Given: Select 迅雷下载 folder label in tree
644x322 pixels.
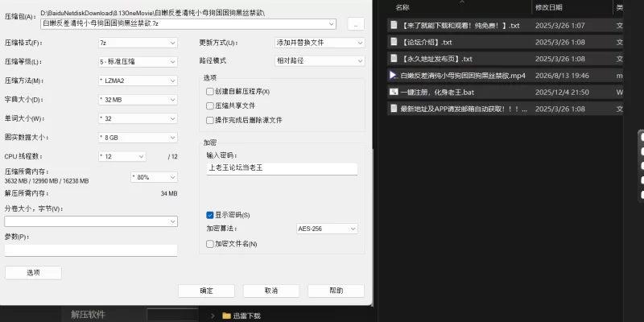Looking at the screenshot, I should [x=247, y=316].
